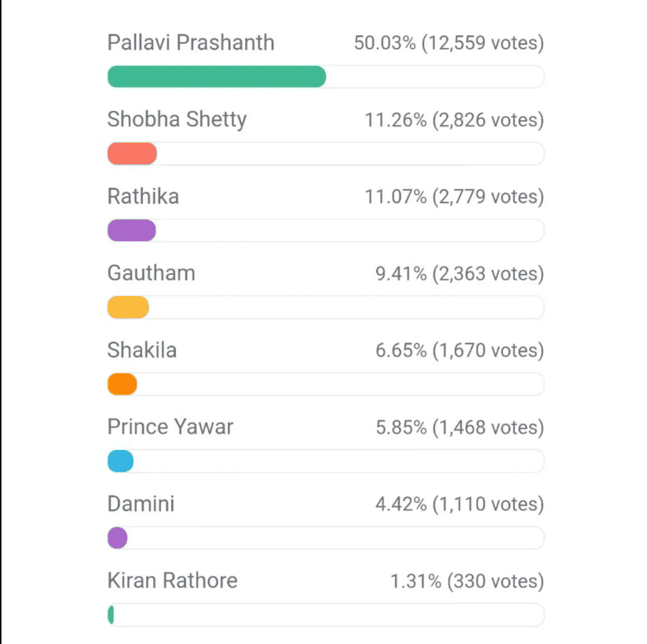Image resolution: width=647 pixels, height=644 pixels.
Task: Click the 9.41% (2,363 votes) result
Action: pos(459,273)
